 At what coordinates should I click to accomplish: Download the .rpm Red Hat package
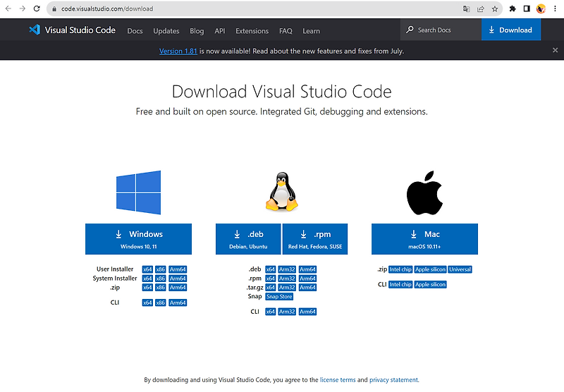(315, 239)
